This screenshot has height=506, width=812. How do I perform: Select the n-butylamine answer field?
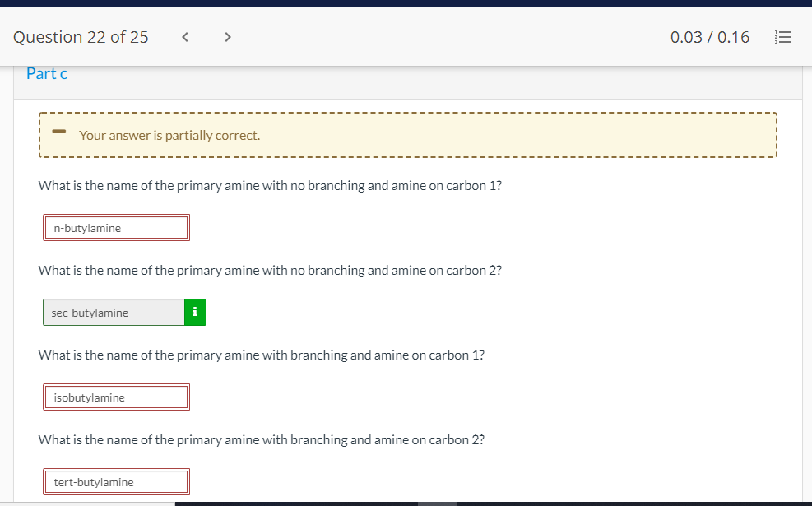pyautogui.click(x=115, y=227)
